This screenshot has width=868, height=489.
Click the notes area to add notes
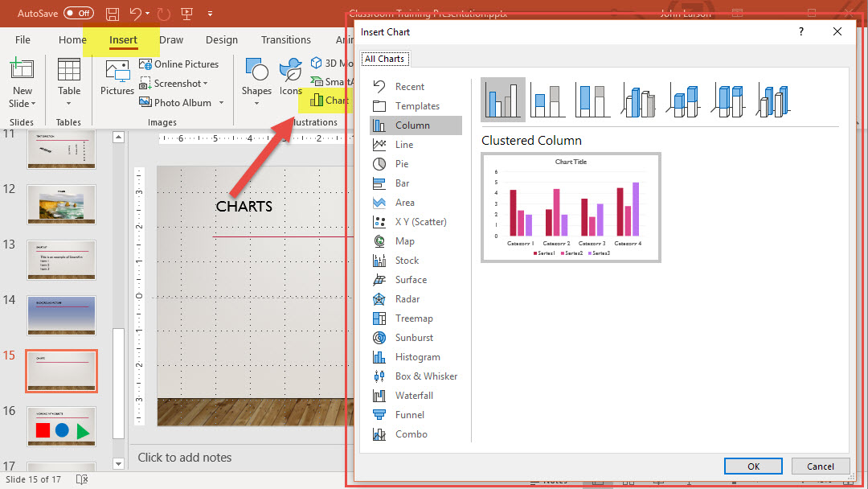pos(185,458)
